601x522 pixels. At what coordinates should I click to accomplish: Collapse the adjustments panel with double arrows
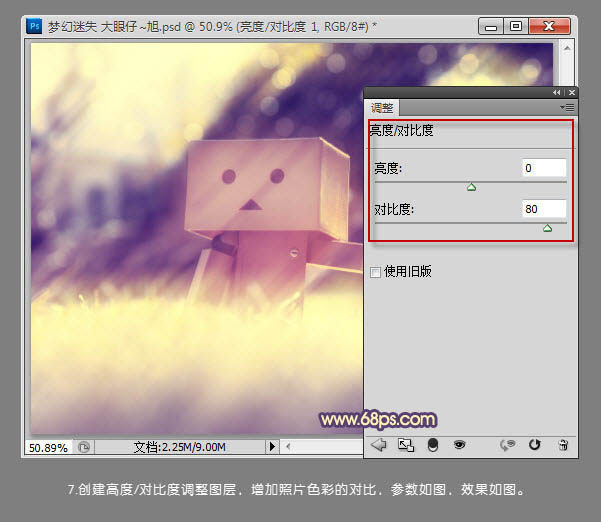[556, 92]
